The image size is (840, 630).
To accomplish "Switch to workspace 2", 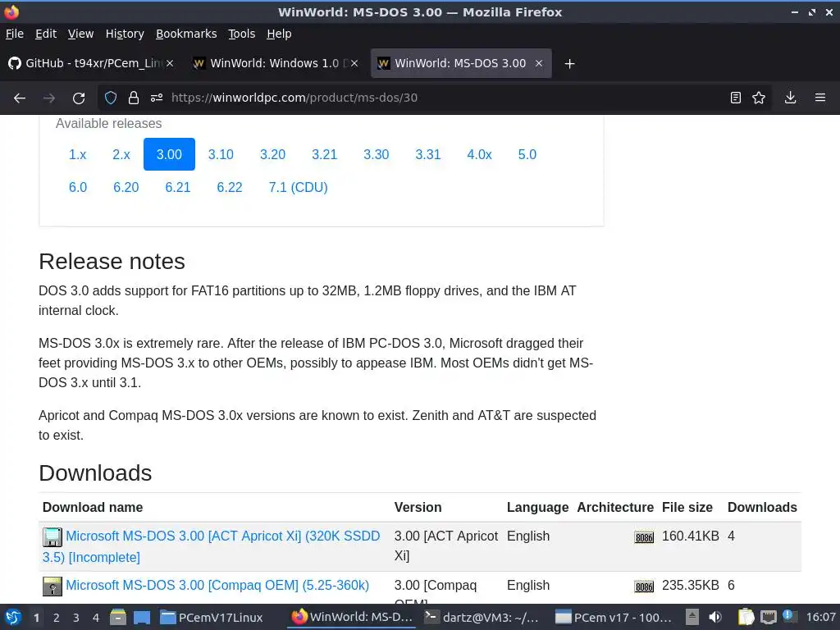I will click(x=57, y=618).
